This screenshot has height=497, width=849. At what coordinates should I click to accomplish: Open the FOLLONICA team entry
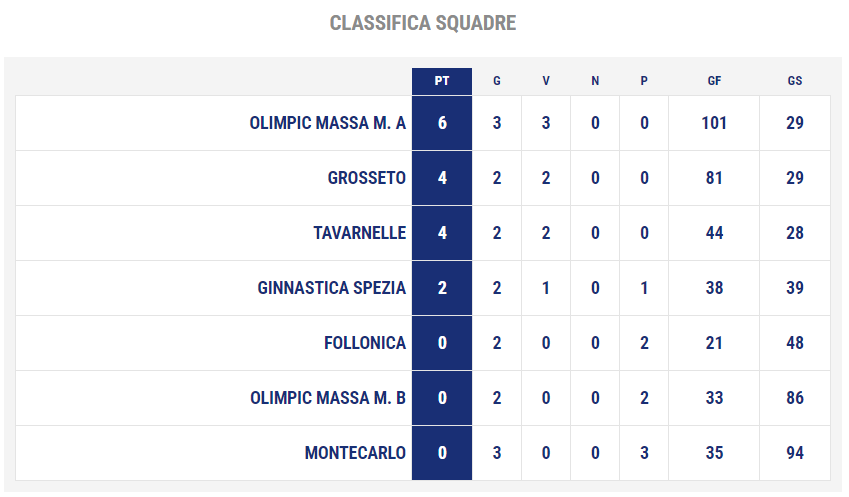[365, 343]
